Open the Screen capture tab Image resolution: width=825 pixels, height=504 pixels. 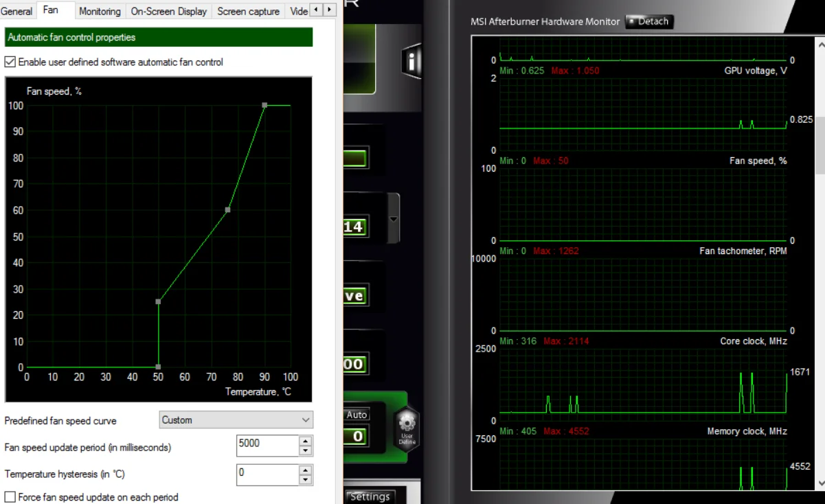tap(248, 11)
